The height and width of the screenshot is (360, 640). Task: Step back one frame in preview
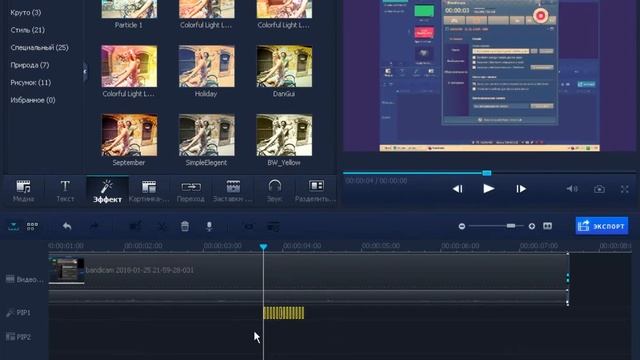point(458,189)
